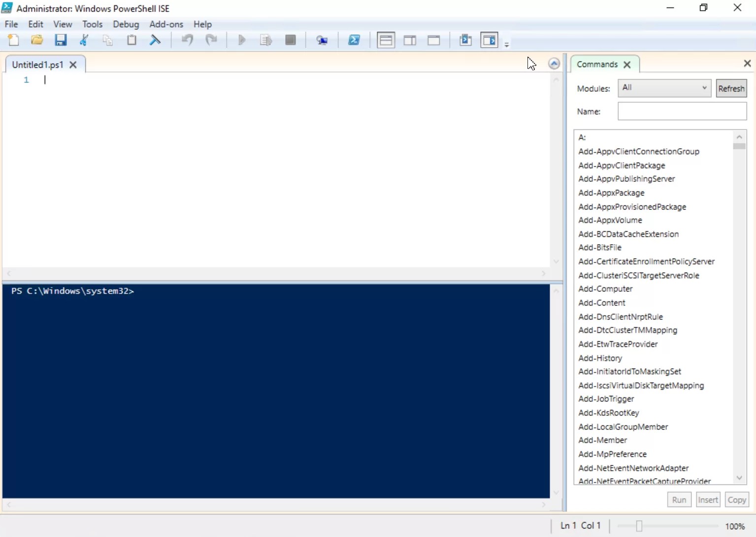Viewport: 756px width, 537px height.
Task: Maximize the Script Pane view
Action: [x=433, y=40]
